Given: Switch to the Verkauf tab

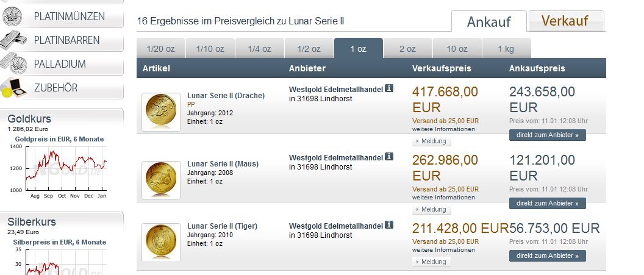Looking at the screenshot, I should [565, 21].
